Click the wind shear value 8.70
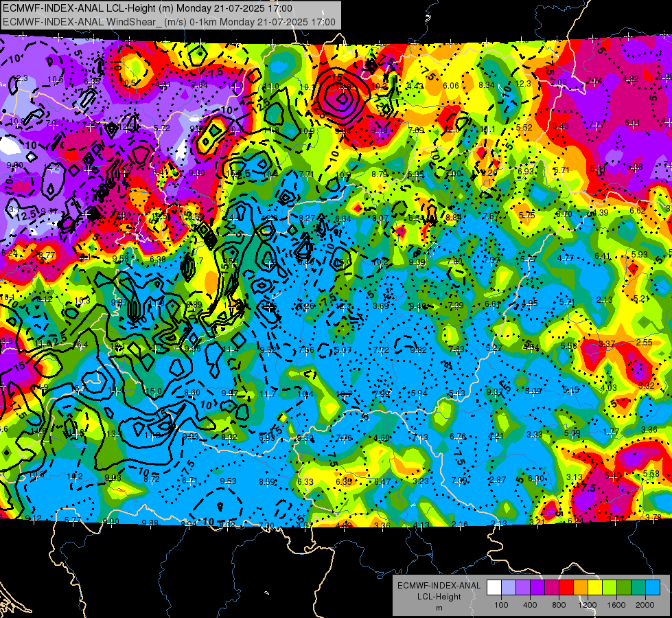This screenshot has height=618, width=672. click(564, 214)
